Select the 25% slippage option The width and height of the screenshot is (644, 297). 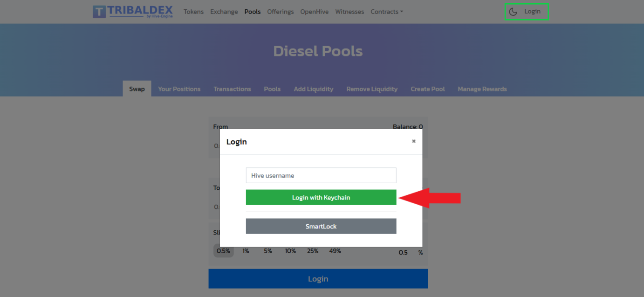coord(313,251)
